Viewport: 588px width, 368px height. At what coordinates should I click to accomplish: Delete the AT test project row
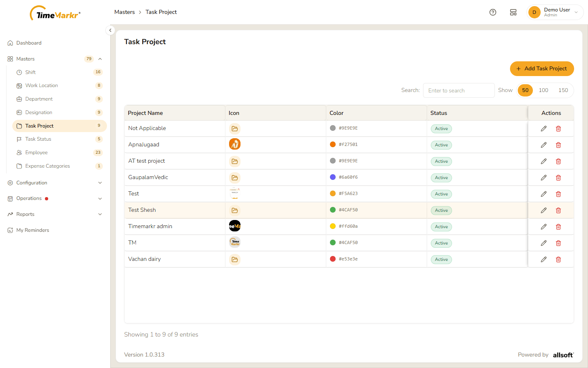pos(558,161)
